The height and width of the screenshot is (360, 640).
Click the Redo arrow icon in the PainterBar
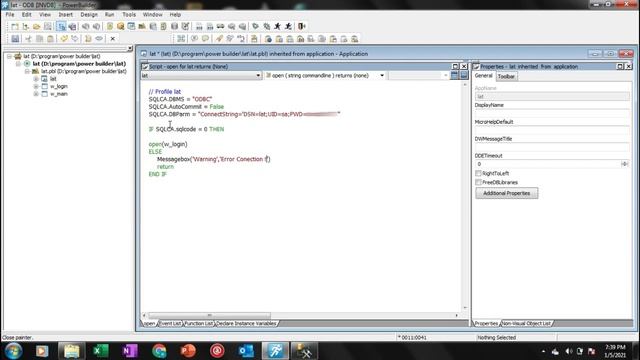[75, 39]
